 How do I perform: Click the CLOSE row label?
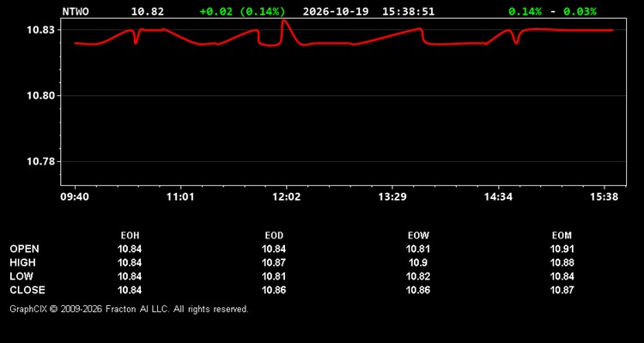27,290
